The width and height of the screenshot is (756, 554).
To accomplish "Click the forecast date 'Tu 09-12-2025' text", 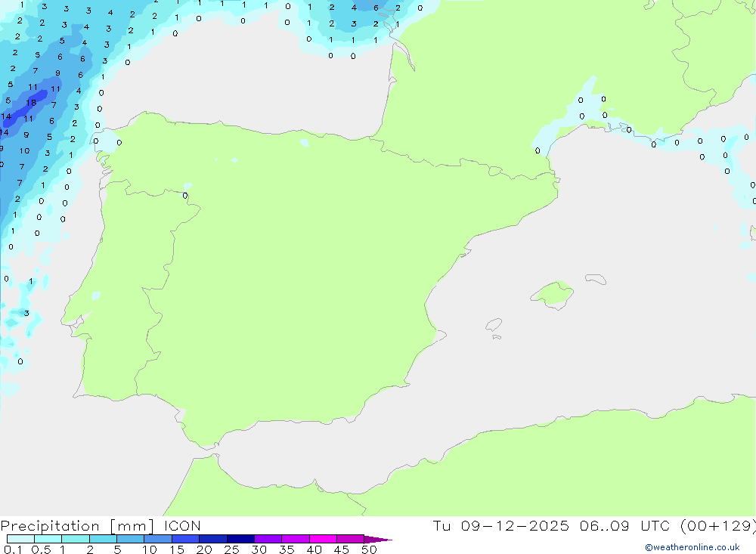I will [500, 525].
